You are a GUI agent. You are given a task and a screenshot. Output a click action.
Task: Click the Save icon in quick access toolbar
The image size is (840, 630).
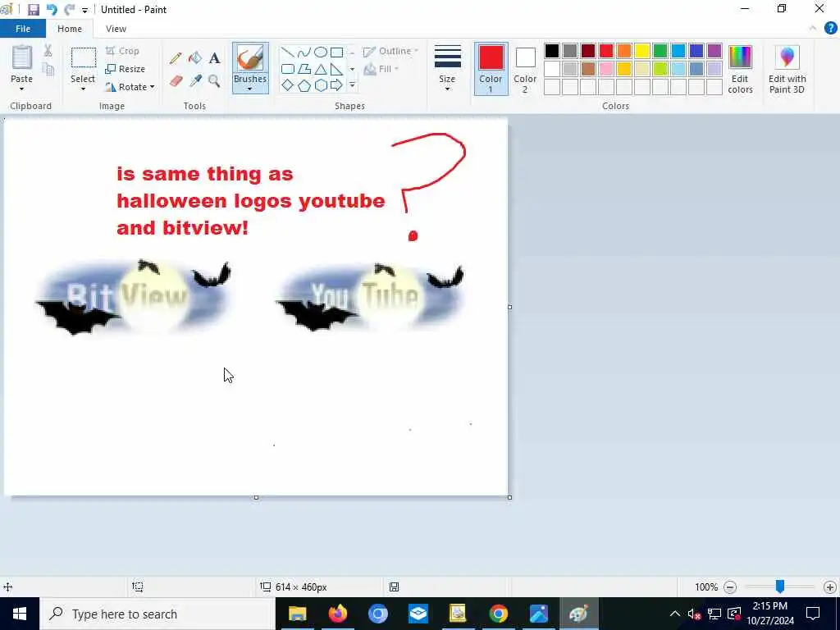pyautogui.click(x=33, y=10)
